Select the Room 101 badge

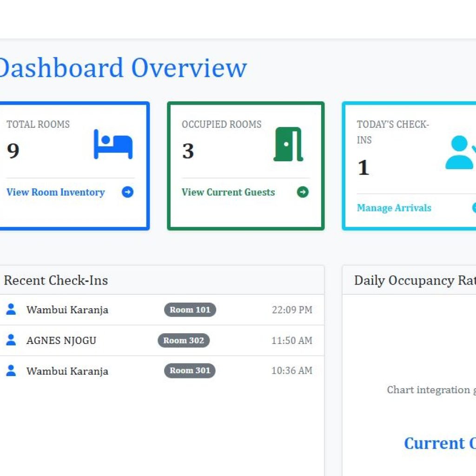pyautogui.click(x=190, y=310)
